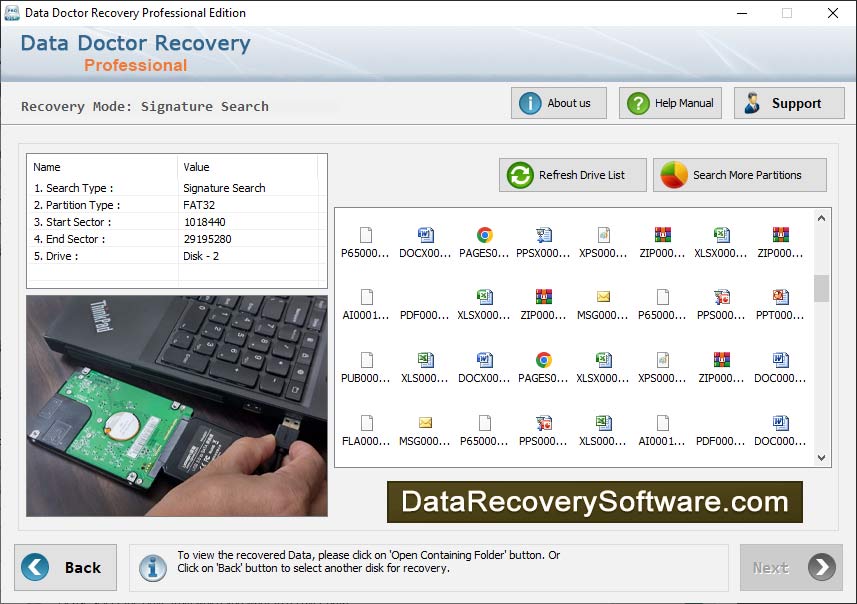Image resolution: width=857 pixels, height=604 pixels.
Task: Contact Support via the Support button
Action: pyautogui.click(x=789, y=102)
